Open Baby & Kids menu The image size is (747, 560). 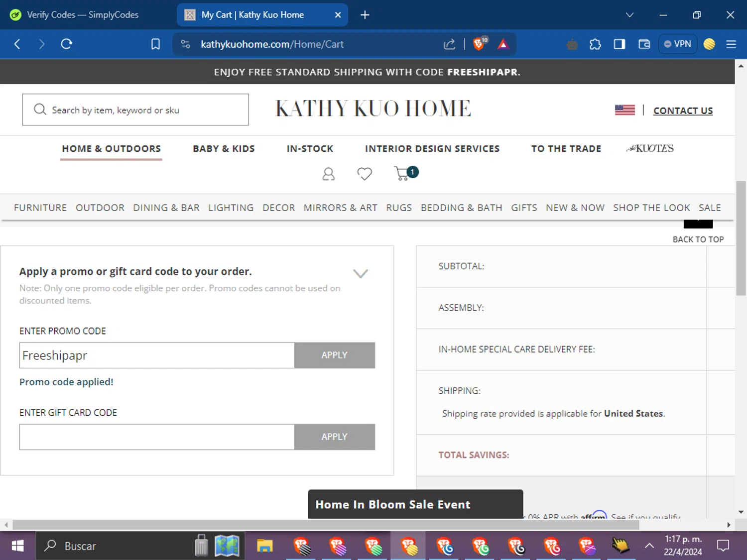(x=224, y=149)
